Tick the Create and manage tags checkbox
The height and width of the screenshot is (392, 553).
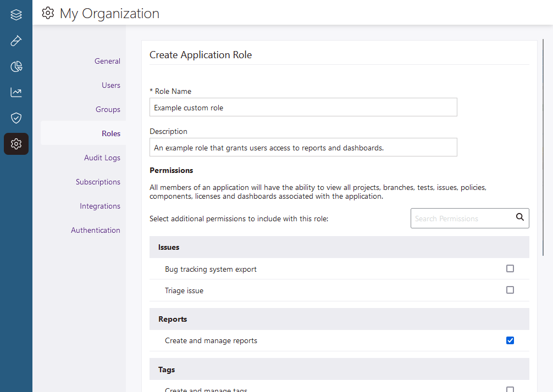pos(510,389)
